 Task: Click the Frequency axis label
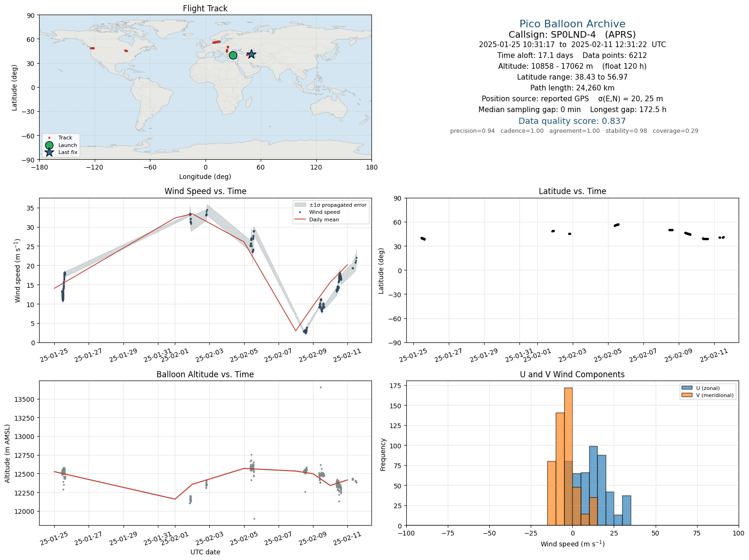383,454
